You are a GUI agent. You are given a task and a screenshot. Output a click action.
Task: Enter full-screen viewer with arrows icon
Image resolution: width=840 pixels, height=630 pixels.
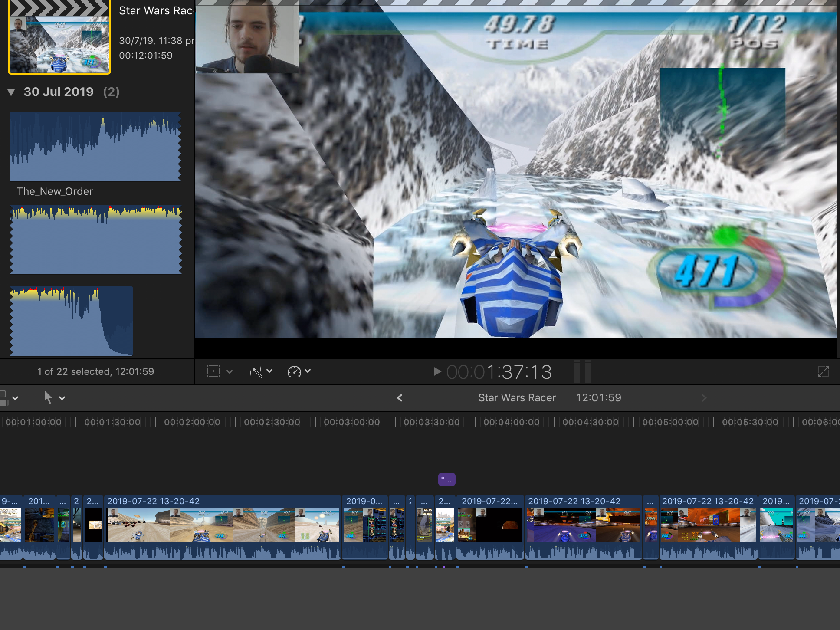pos(823,371)
